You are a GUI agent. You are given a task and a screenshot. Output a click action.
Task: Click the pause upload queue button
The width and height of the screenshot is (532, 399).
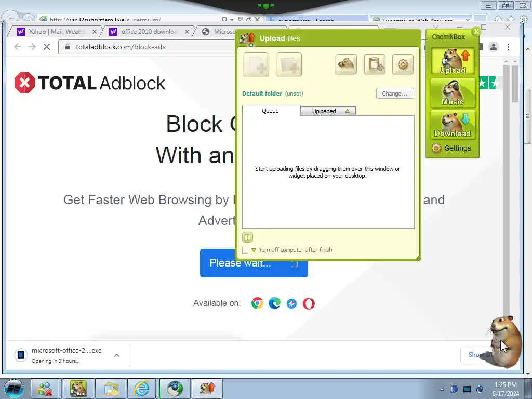(x=248, y=237)
